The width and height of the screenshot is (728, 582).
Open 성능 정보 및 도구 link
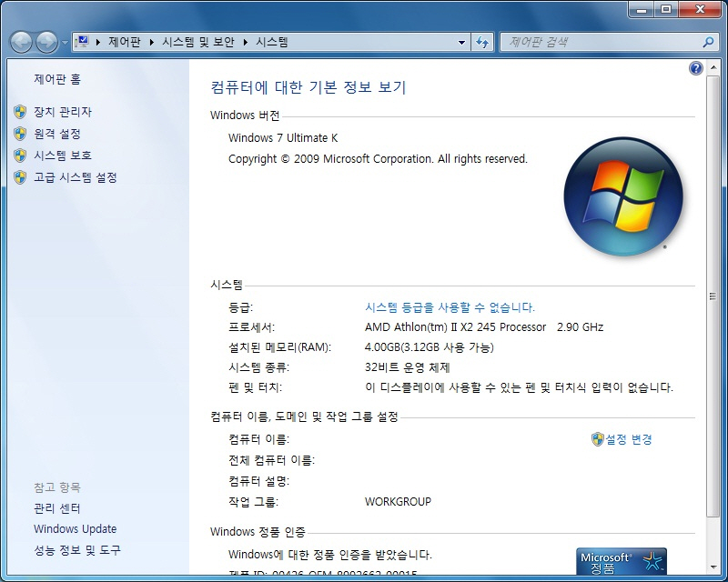tap(77, 550)
